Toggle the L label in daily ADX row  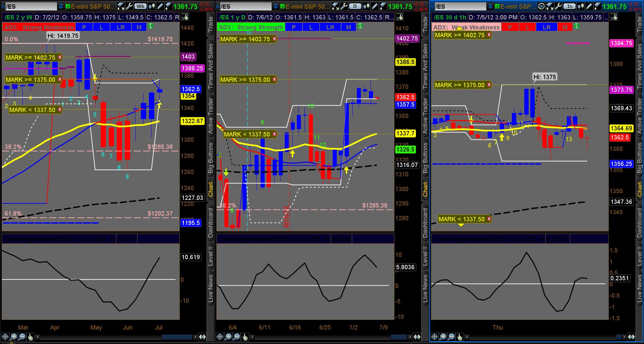(311, 27)
